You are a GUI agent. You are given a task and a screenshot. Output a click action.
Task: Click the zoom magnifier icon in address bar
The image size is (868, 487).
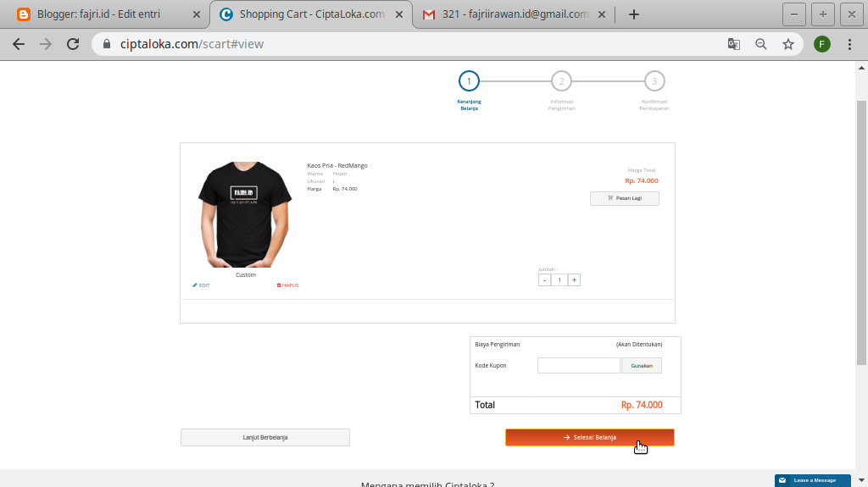[761, 44]
